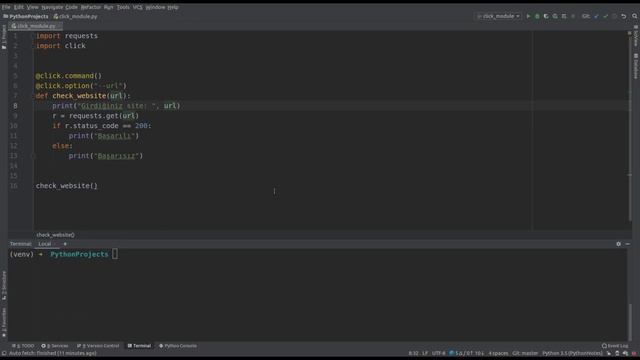The height and width of the screenshot is (360, 640).
Task: Click the concurrency diagram run icon
Action: pyautogui.click(x=564, y=16)
